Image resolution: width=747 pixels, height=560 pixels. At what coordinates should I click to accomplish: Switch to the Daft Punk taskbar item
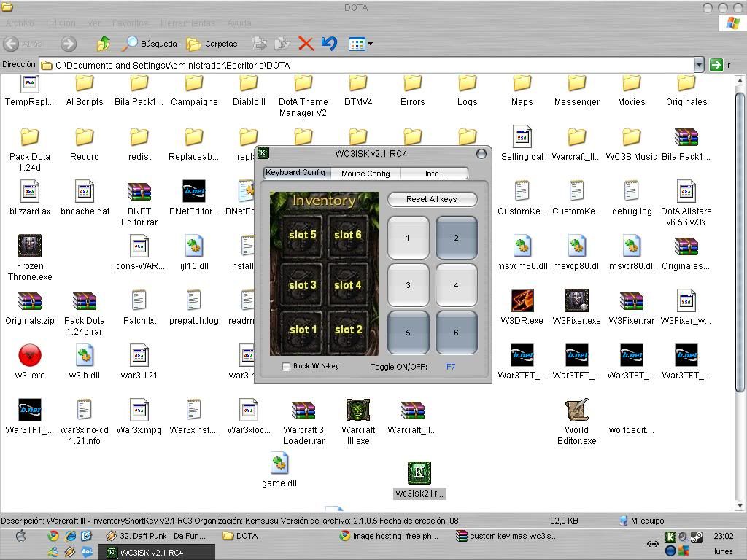click(156, 536)
